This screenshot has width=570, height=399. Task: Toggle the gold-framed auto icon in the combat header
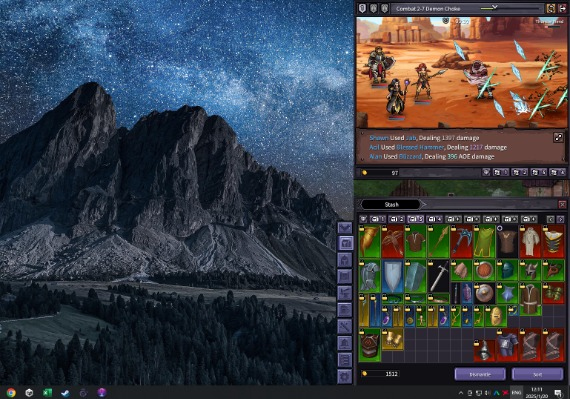[x=551, y=8]
